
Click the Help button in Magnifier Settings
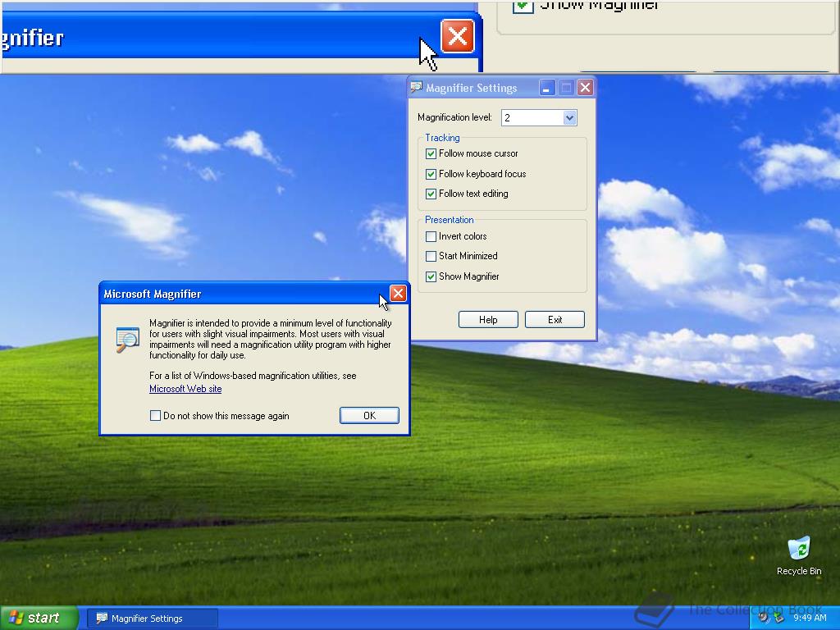[x=488, y=320]
